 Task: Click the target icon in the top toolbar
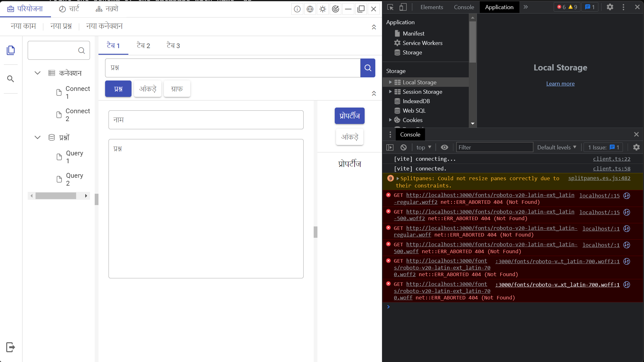click(335, 9)
